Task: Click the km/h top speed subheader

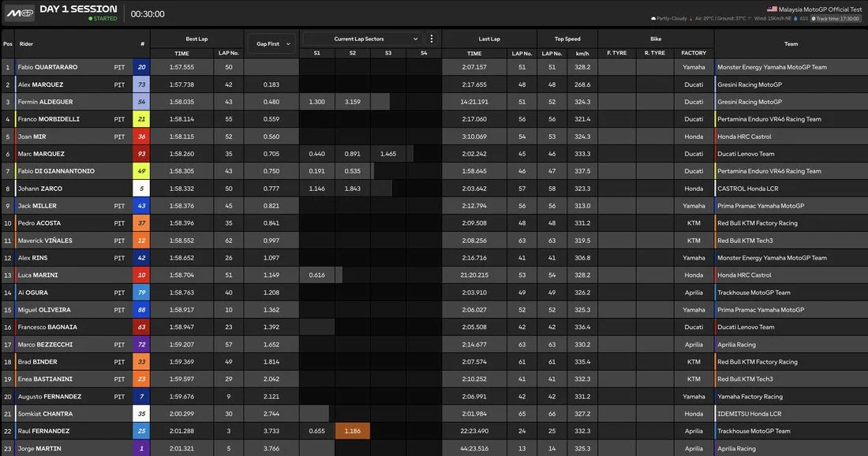Action: (x=582, y=53)
